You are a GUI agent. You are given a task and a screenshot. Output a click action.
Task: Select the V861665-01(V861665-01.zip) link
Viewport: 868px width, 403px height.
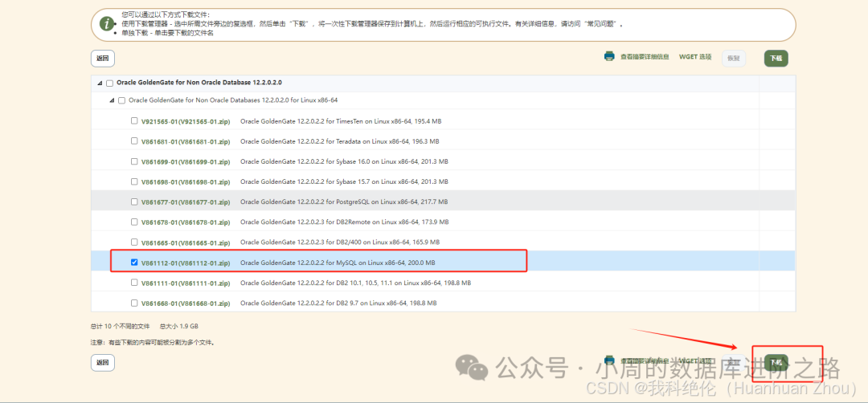pos(186,242)
